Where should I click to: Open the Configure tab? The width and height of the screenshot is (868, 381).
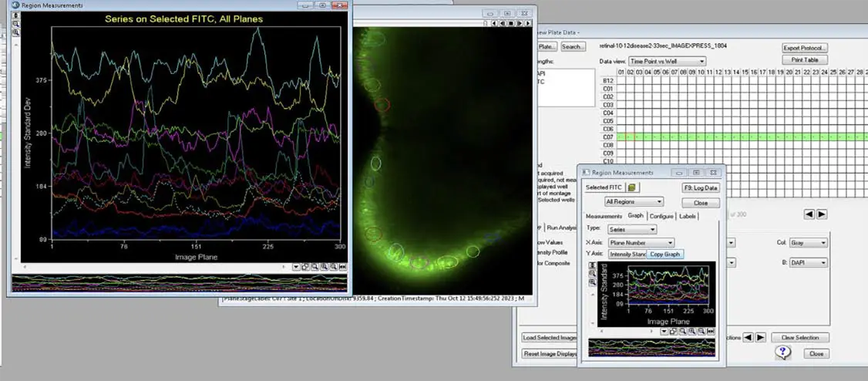coord(661,216)
